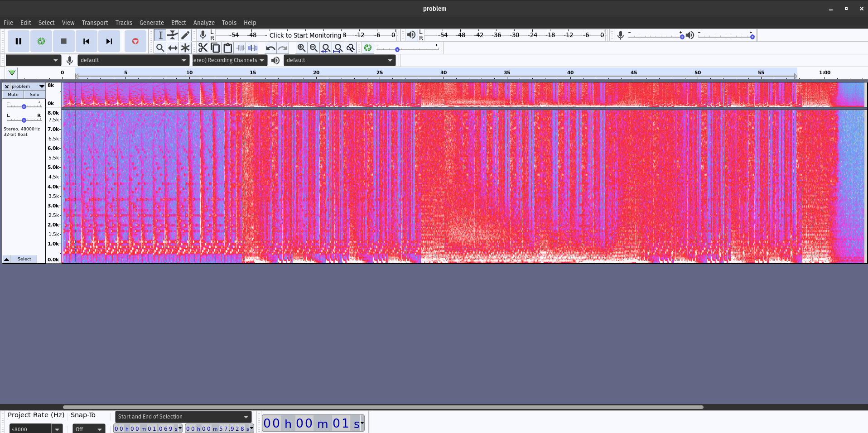Undo the last action
The height and width of the screenshot is (433, 868).
270,48
